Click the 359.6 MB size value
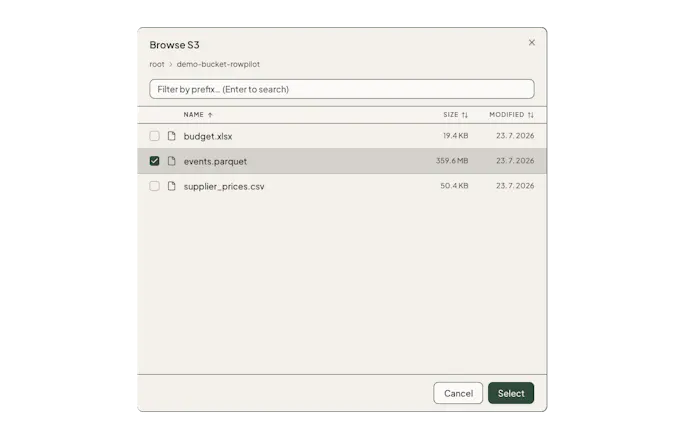 tap(452, 160)
